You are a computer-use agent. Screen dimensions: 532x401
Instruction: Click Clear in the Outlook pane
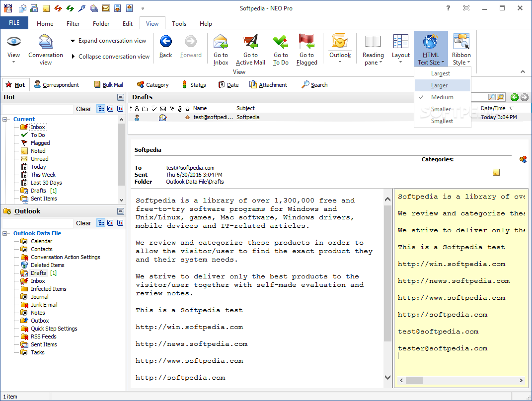(x=83, y=223)
